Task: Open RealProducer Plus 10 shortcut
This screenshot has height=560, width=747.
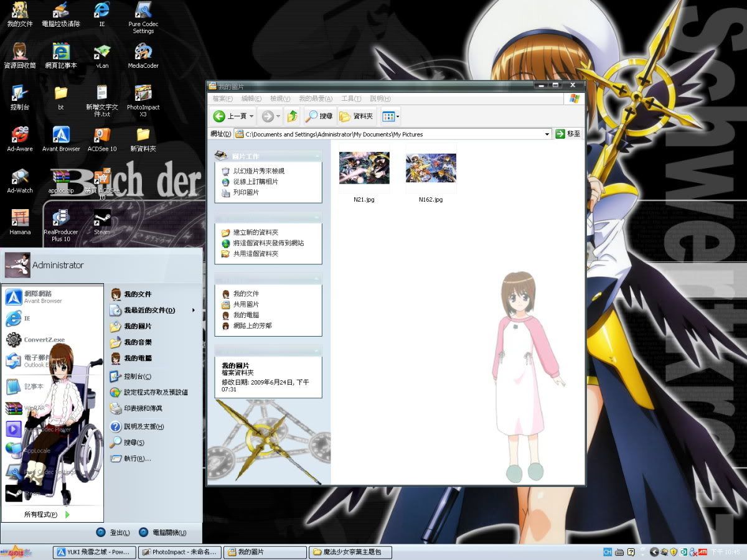Action: pyautogui.click(x=61, y=225)
